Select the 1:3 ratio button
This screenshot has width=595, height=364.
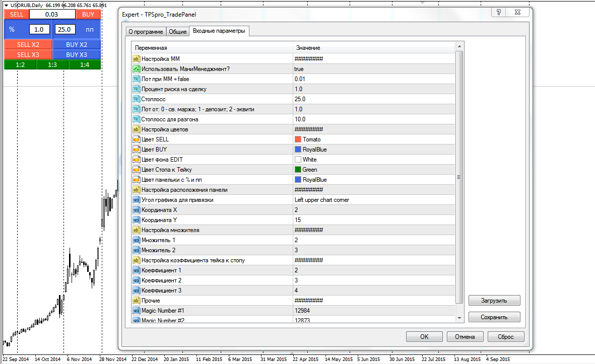(52, 65)
